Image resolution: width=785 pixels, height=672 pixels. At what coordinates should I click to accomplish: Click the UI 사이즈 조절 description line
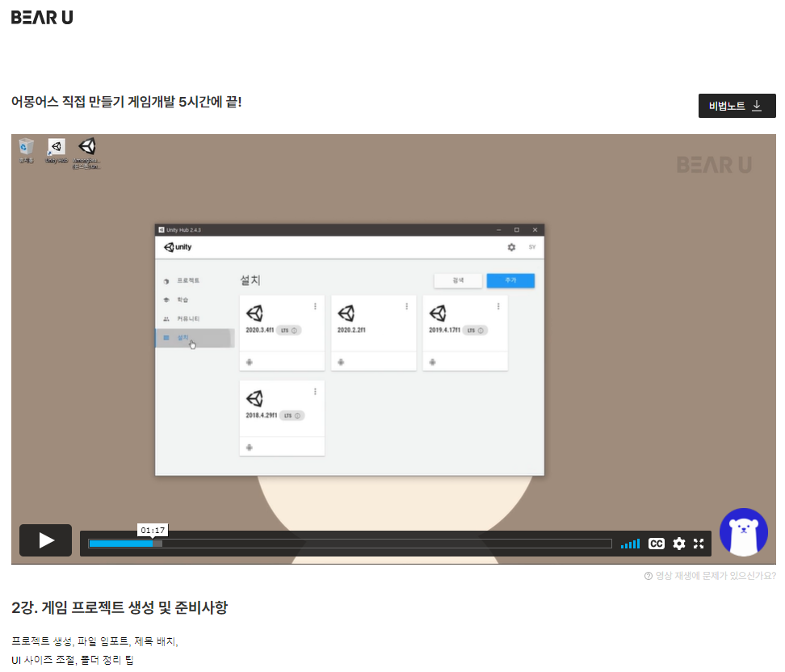(x=73, y=660)
